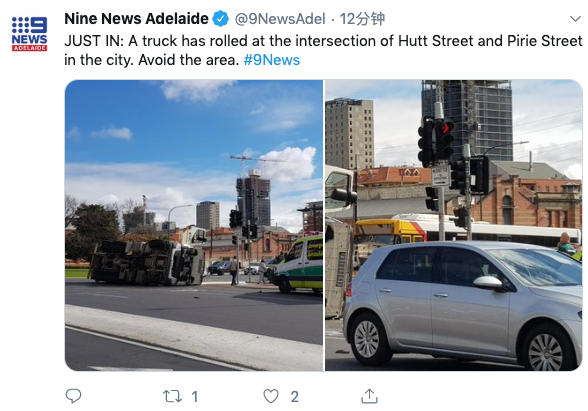This screenshot has width=588, height=411.
Task: Open the 12分钟 timestamp permalink
Action: [x=362, y=19]
